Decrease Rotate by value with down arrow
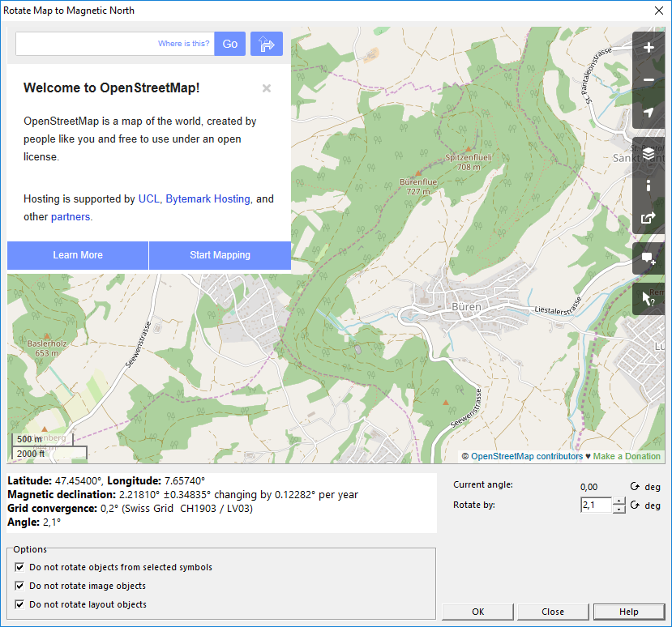 618,510
